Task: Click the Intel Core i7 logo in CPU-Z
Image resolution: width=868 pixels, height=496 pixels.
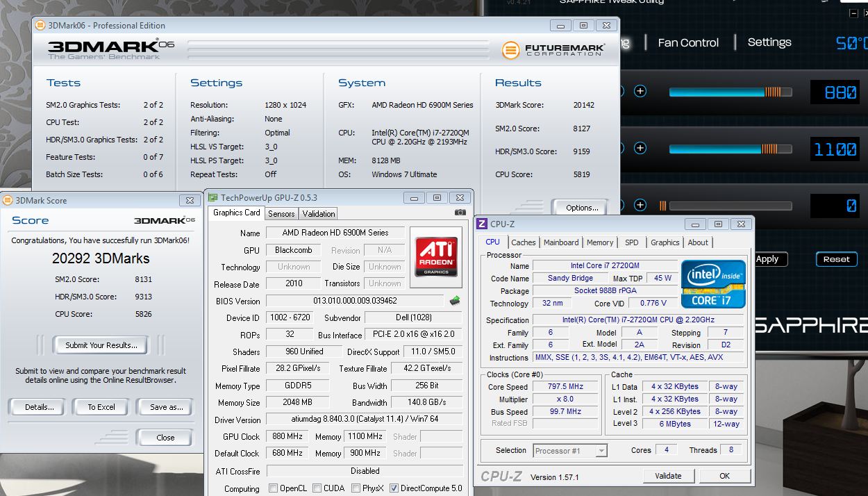Action: point(713,283)
